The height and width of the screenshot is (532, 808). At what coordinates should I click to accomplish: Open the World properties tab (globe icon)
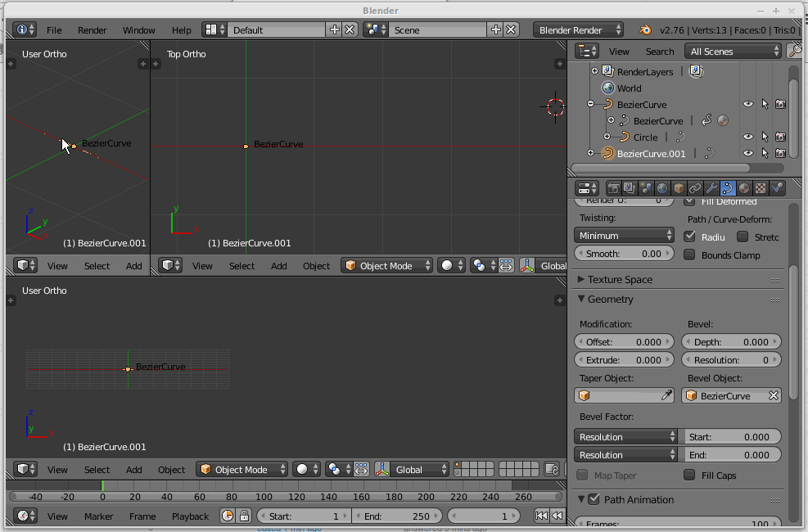point(661,187)
